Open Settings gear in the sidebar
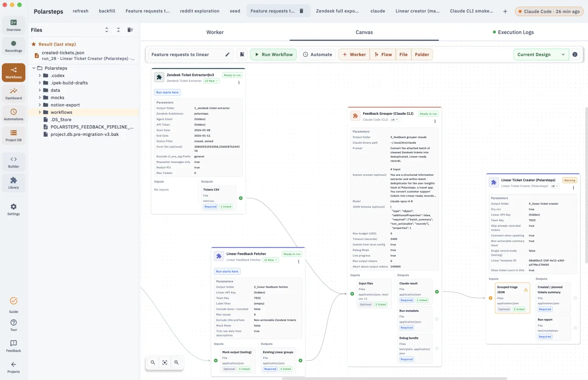 pos(13,209)
